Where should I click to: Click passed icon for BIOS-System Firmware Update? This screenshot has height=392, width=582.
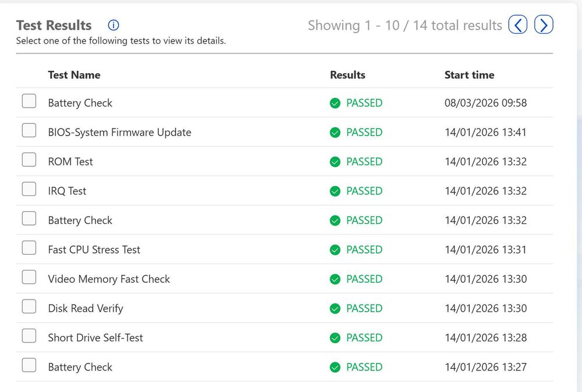(335, 133)
